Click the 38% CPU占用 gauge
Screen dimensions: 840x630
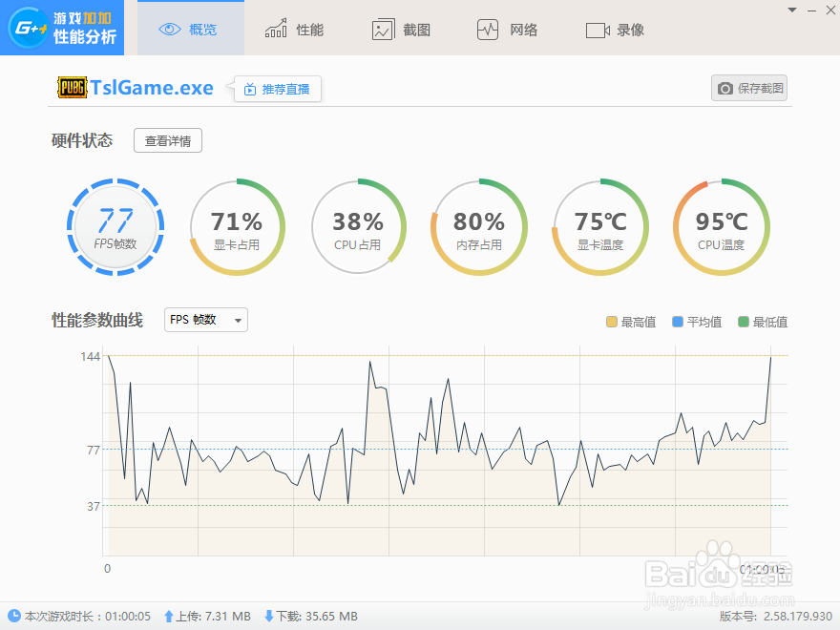pyautogui.click(x=358, y=226)
